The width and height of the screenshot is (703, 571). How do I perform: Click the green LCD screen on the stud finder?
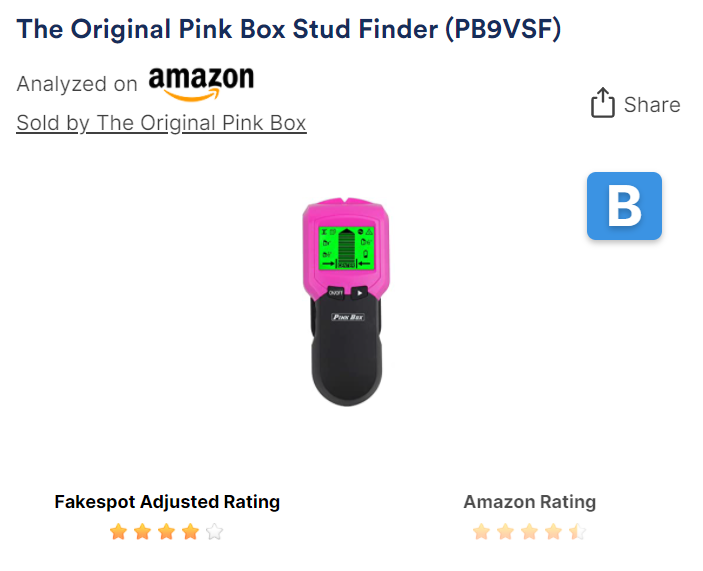tap(346, 248)
